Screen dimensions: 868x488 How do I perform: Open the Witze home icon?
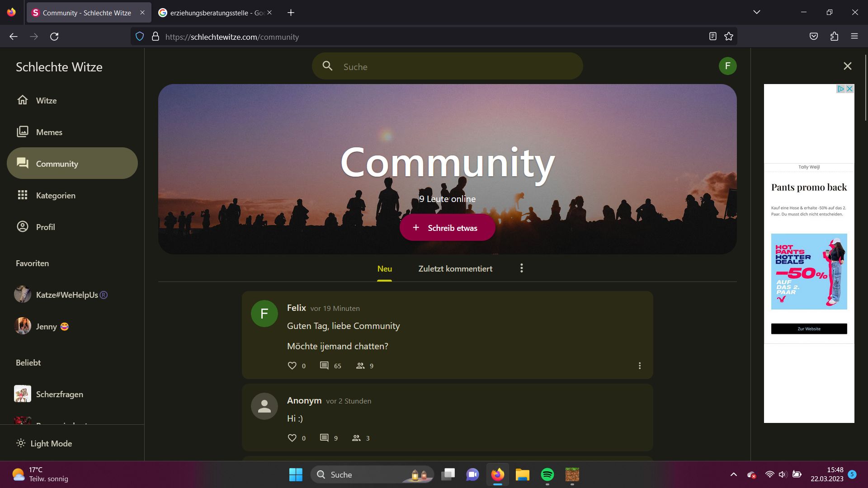coord(23,100)
